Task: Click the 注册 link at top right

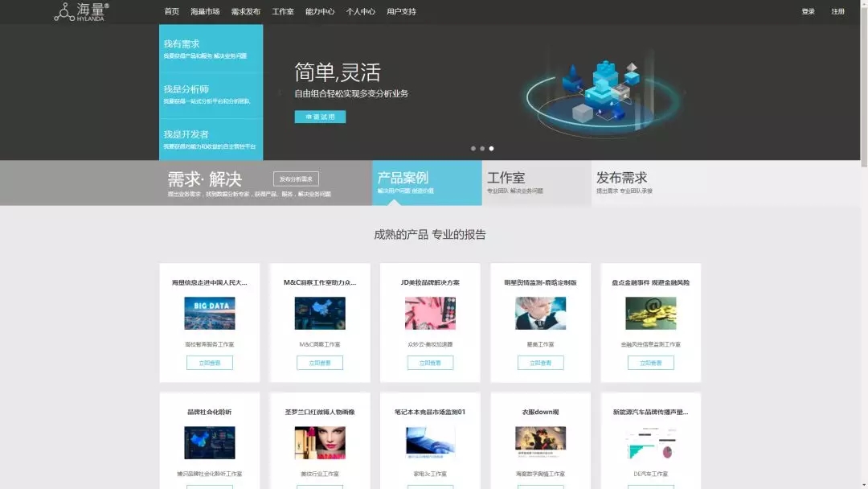Action: point(837,11)
